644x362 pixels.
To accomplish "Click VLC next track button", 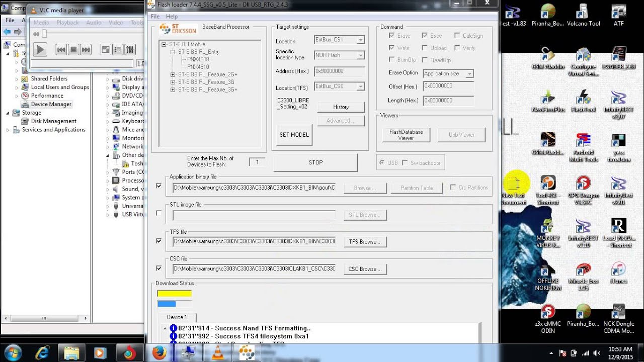I will coord(86,49).
